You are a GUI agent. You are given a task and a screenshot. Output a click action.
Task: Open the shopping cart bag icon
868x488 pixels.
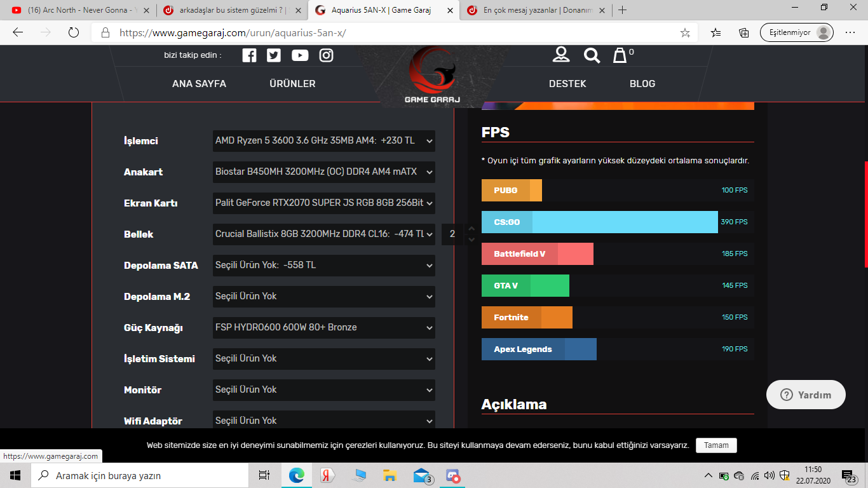[620, 55]
